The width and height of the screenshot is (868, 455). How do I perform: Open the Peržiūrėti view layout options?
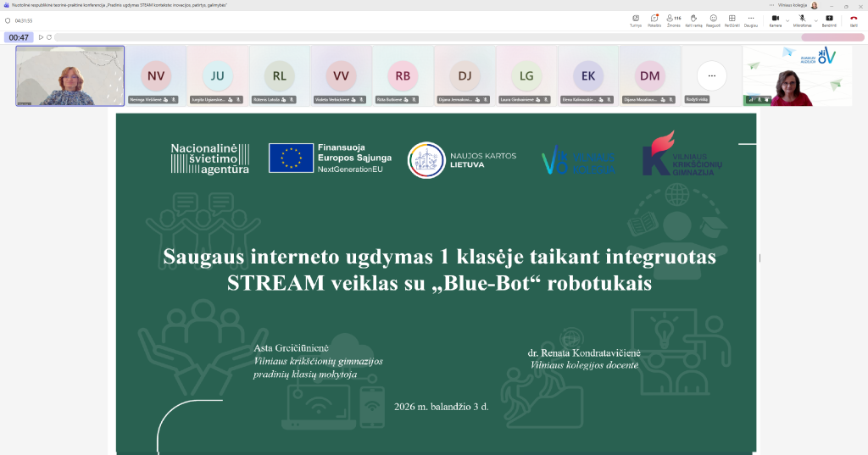coord(732,19)
